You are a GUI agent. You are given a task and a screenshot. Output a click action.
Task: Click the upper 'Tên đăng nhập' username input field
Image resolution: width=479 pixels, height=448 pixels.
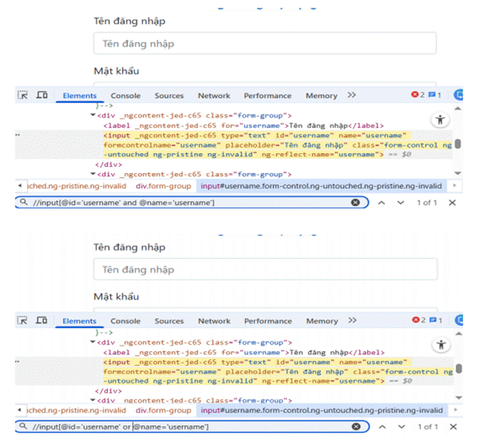(264, 44)
